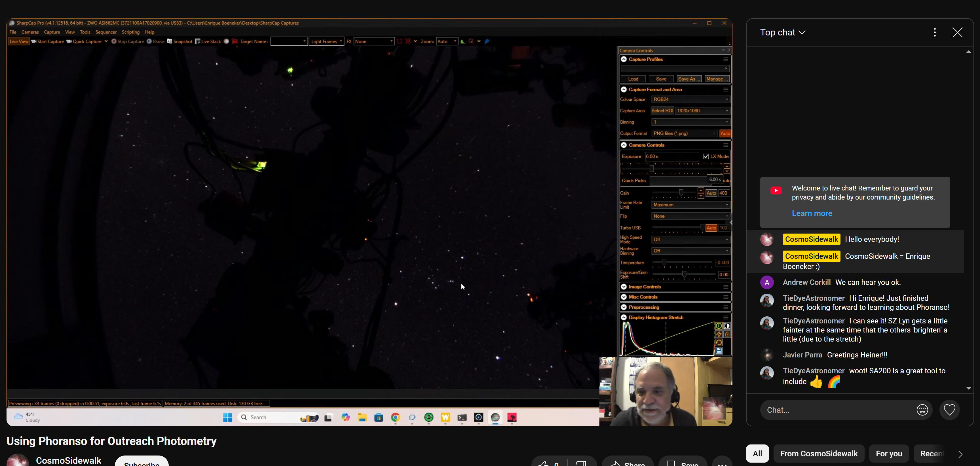Toggle the Turbo USB Auto button
Image resolution: width=980 pixels, height=466 pixels.
[x=711, y=228]
